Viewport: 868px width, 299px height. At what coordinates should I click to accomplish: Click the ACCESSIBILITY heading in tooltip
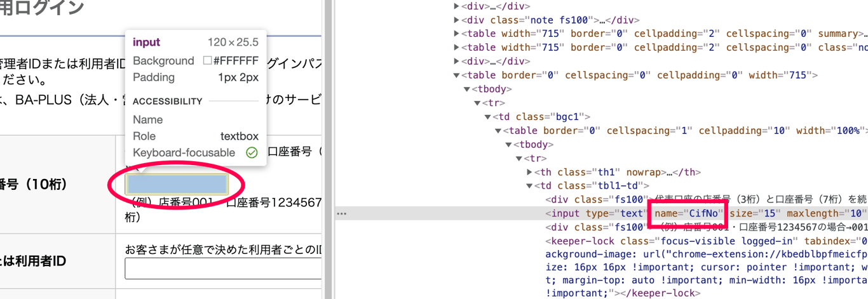(167, 101)
